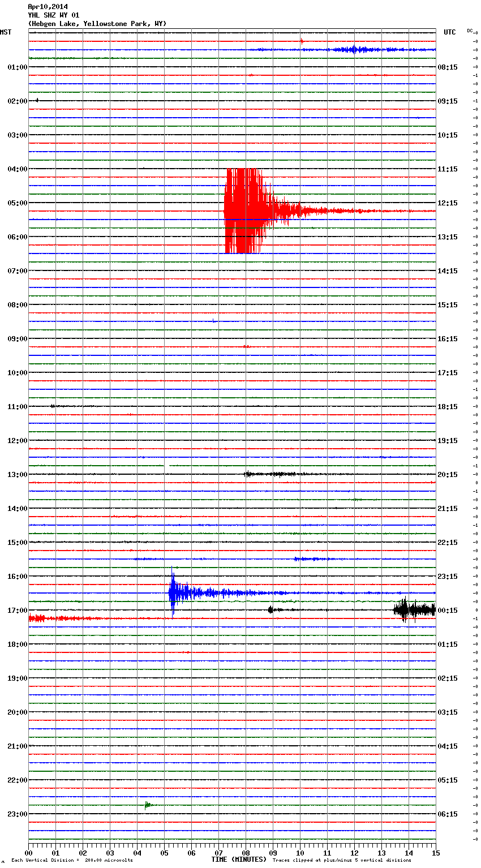Click the 12:15 UTC time label
This screenshot has width=481, height=868.
click(x=448, y=203)
